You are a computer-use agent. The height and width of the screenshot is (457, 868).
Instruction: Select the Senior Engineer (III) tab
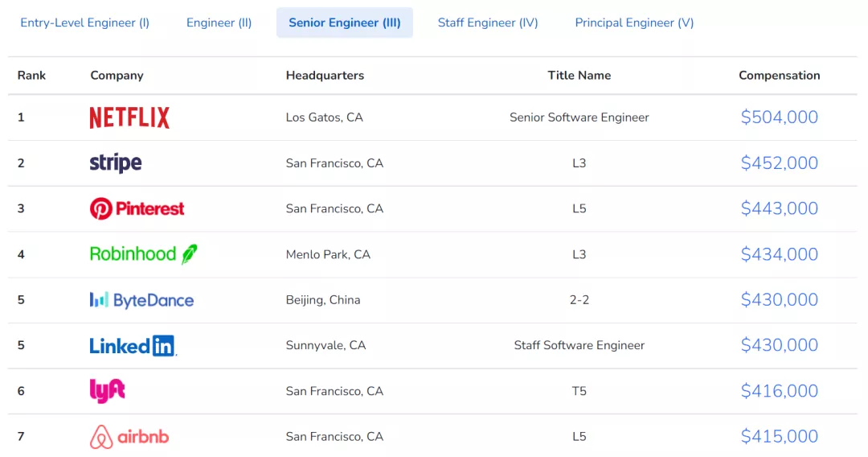(x=344, y=23)
